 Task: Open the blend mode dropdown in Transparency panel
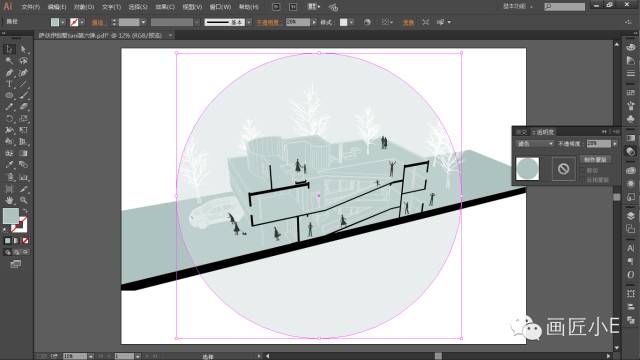coord(535,144)
